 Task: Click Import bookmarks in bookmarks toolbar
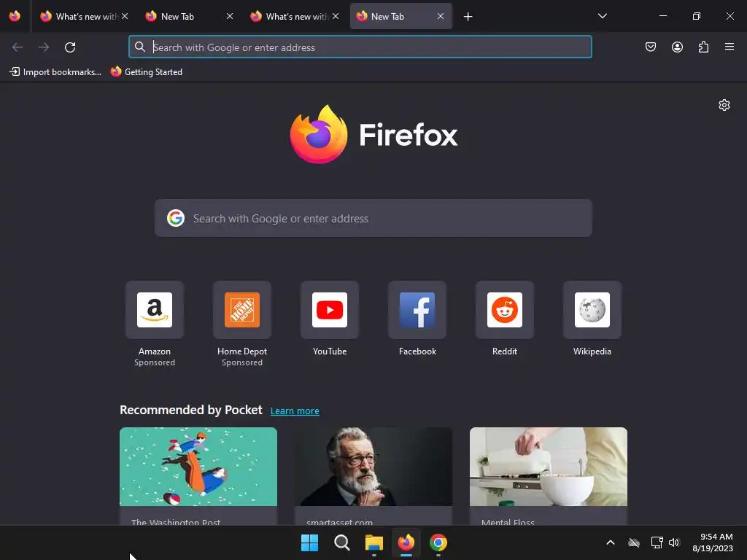[55, 72]
